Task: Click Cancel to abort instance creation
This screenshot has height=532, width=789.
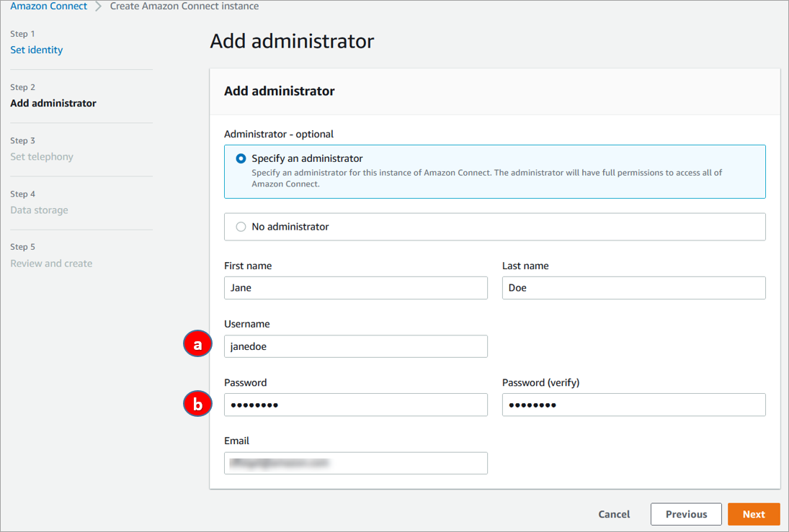Action: click(x=614, y=514)
